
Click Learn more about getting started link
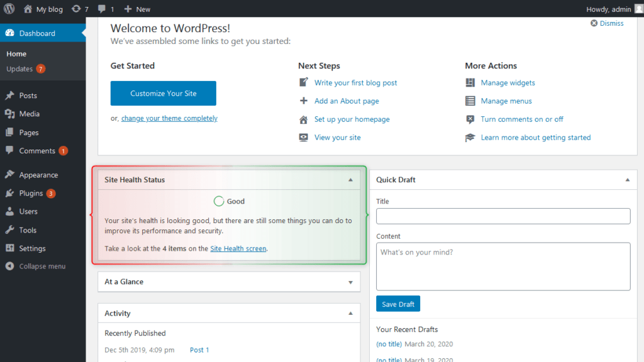pos(536,138)
